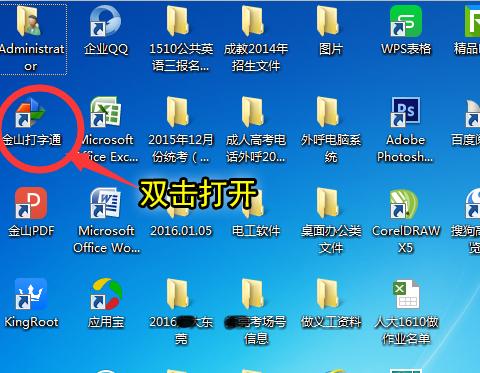Select the 金山打字通 shortcut icon
Viewport: 480px width, 373px height.
[31, 113]
